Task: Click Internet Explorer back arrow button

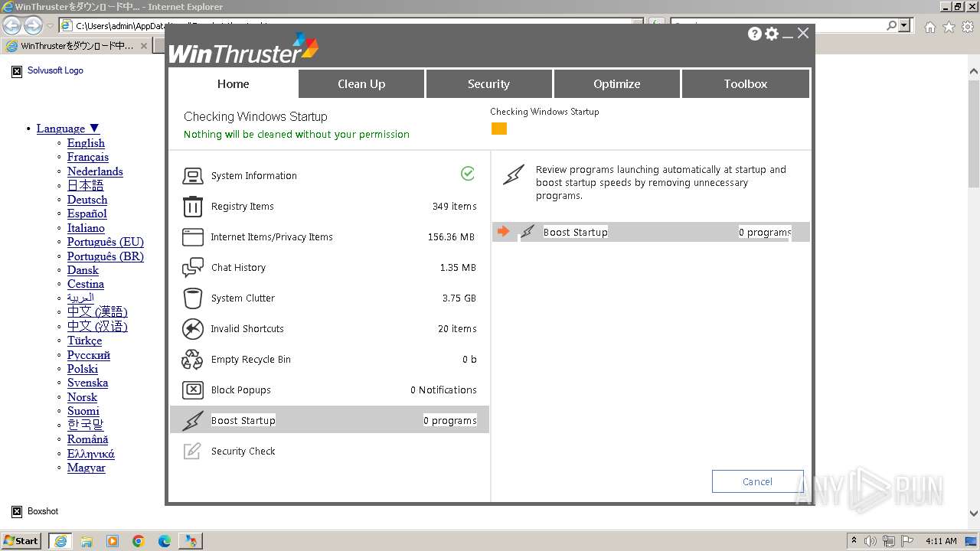Action: (12, 25)
